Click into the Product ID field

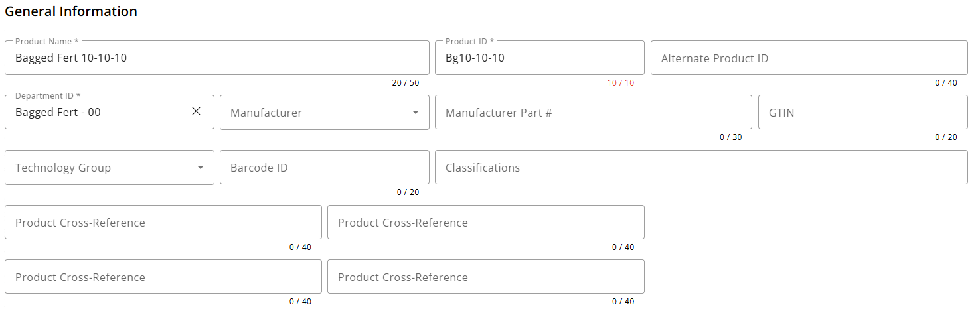(539, 58)
